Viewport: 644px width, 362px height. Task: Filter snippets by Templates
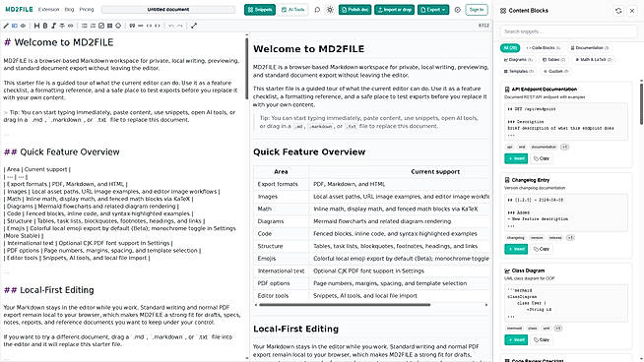[x=518, y=72]
